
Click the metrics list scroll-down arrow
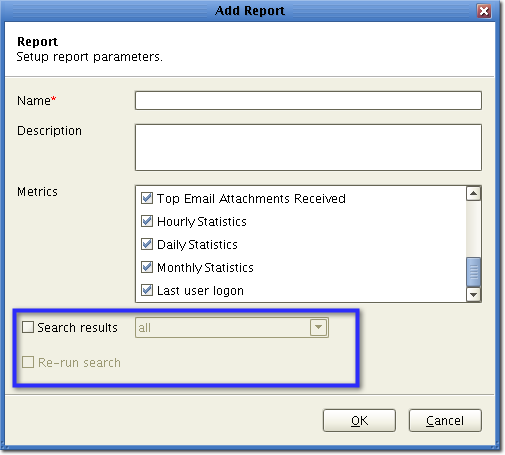click(473, 295)
